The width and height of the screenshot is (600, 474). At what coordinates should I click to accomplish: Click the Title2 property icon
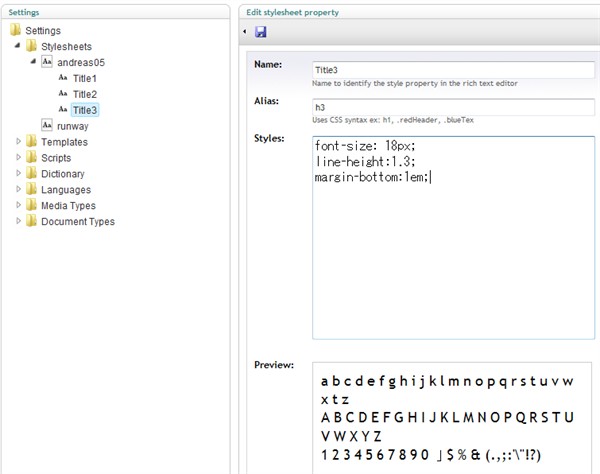[x=63, y=94]
